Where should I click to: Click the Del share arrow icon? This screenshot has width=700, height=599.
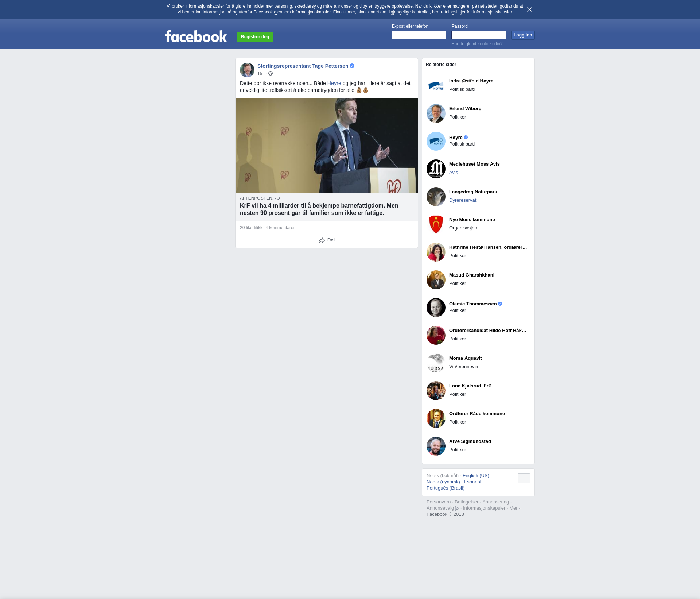(x=322, y=240)
